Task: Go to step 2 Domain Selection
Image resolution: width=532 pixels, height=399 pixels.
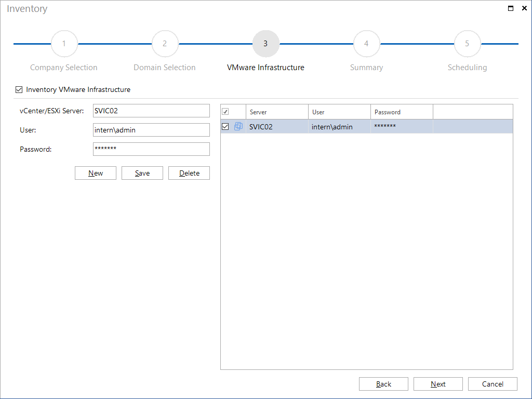Action: click(x=165, y=44)
